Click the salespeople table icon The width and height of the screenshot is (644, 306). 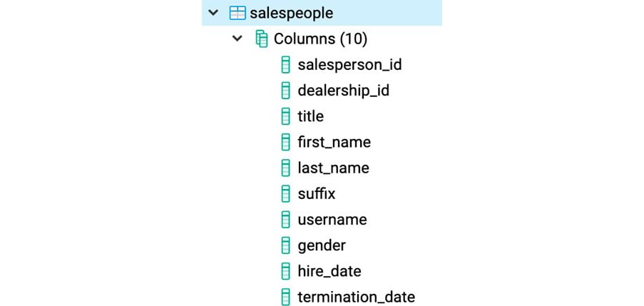tap(237, 13)
